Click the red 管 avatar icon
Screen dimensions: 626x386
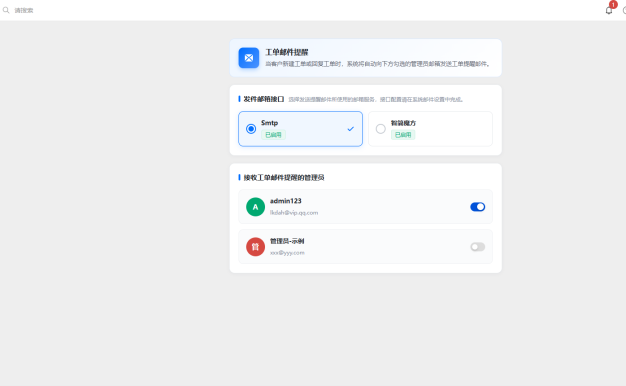[256, 247]
